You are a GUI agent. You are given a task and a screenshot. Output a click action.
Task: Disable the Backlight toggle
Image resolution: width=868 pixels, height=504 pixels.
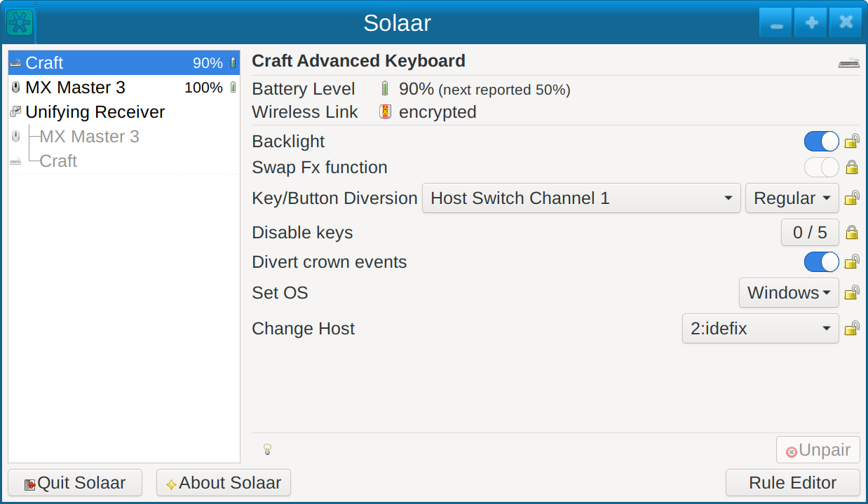pos(821,141)
